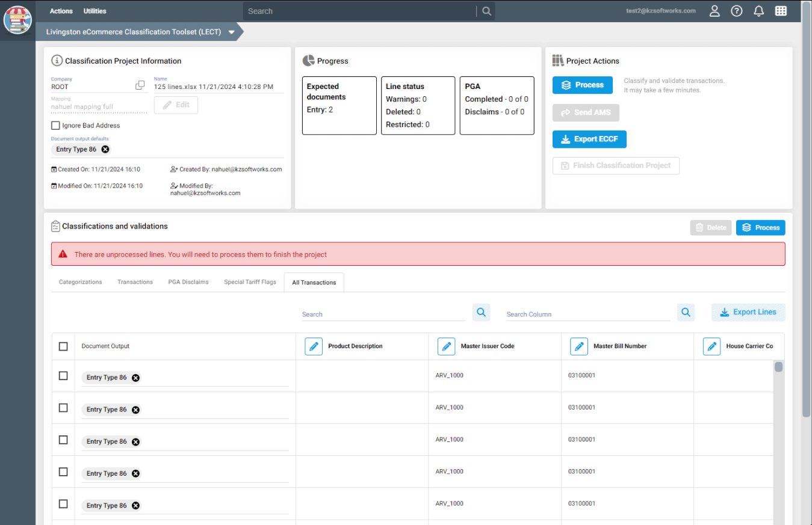Remove Entry Type 86 chip in first table row
Viewport: 812px width, 525px height.
click(x=135, y=378)
